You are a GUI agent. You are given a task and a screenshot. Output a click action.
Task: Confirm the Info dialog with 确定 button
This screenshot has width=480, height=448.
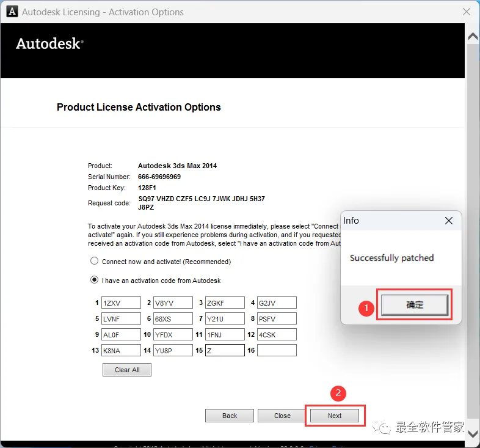point(415,305)
